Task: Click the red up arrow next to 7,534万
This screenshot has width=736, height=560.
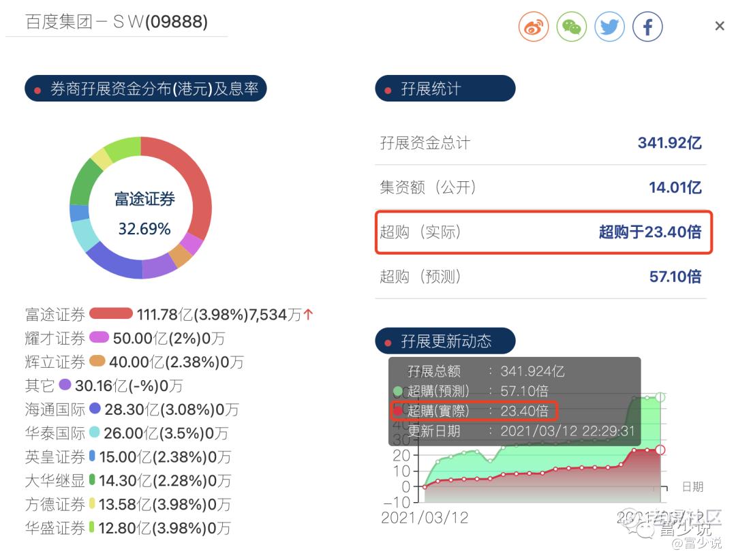Action: pos(308,314)
